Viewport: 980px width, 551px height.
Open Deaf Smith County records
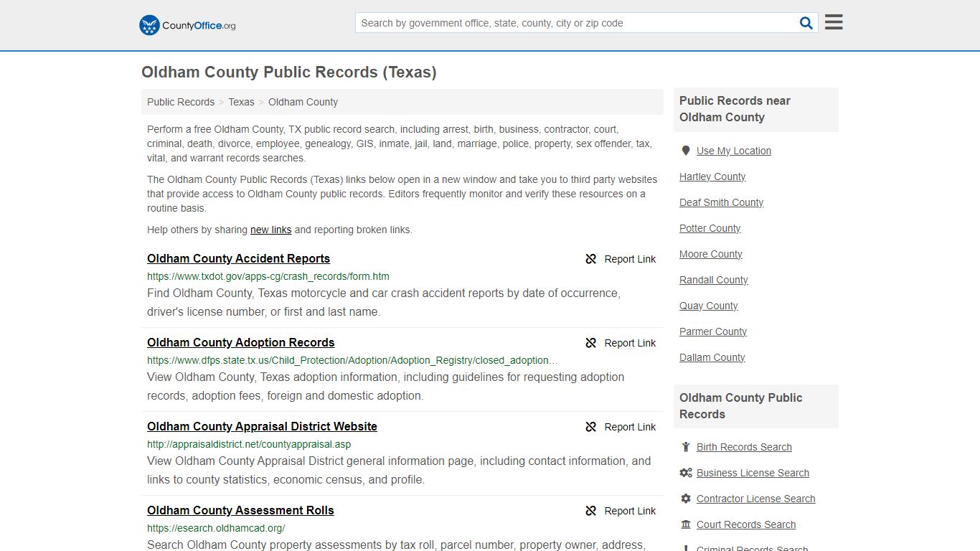[x=721, y=202]
